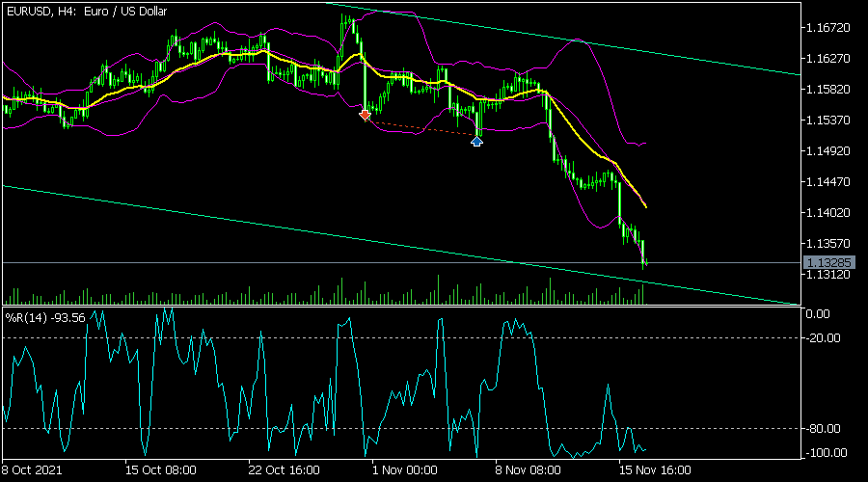868x482 pixels.
Task: Click the 15 Oct 08:00 date label
Action: pyautogui.click(x=160, y=470)
